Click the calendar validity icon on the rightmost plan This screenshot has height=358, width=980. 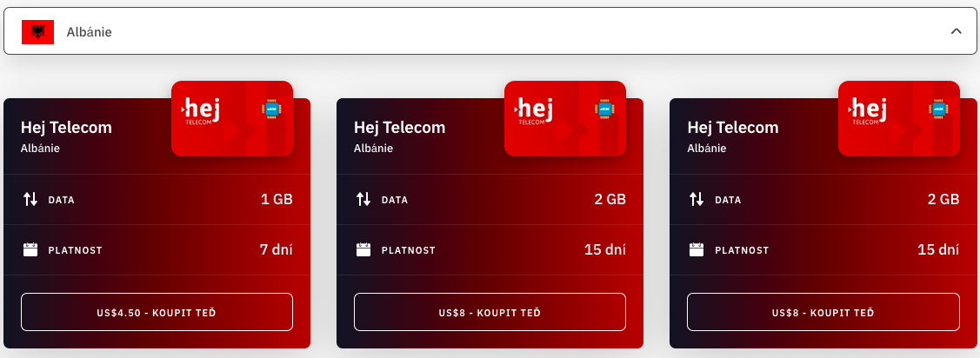coord(697,250)
